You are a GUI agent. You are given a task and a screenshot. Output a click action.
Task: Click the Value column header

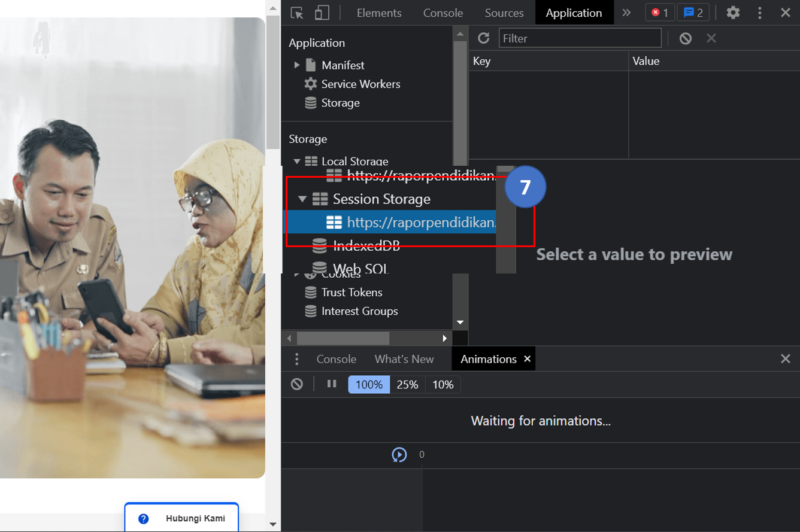pos(714,61)
